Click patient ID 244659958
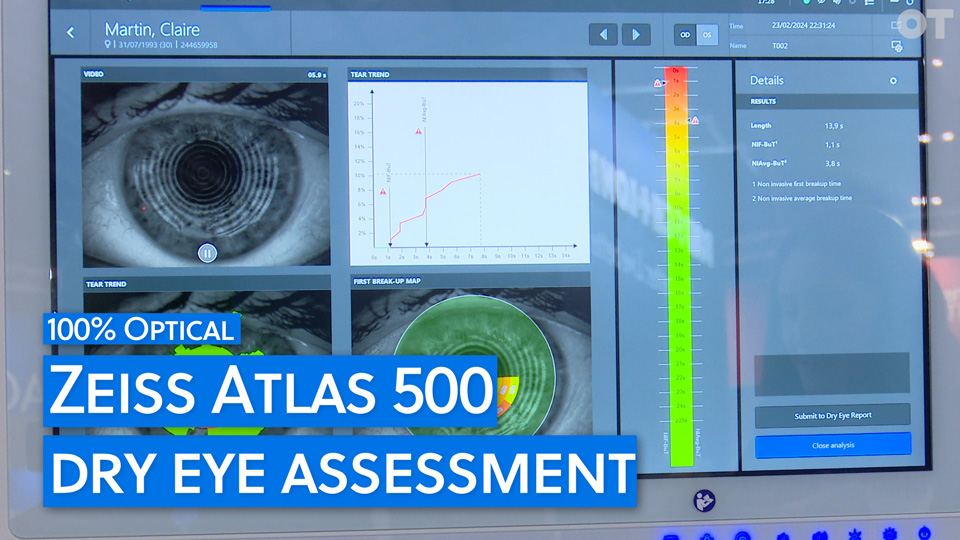Image resolution: width=960 pixels, height=540 pixels. point(199,45)
